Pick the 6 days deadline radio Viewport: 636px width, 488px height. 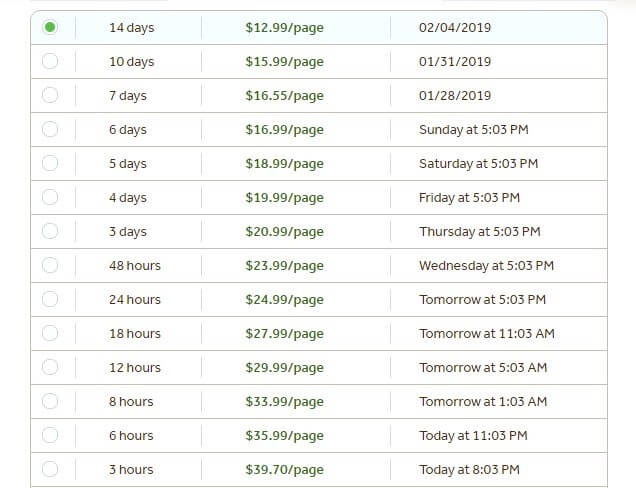(50, 129)
